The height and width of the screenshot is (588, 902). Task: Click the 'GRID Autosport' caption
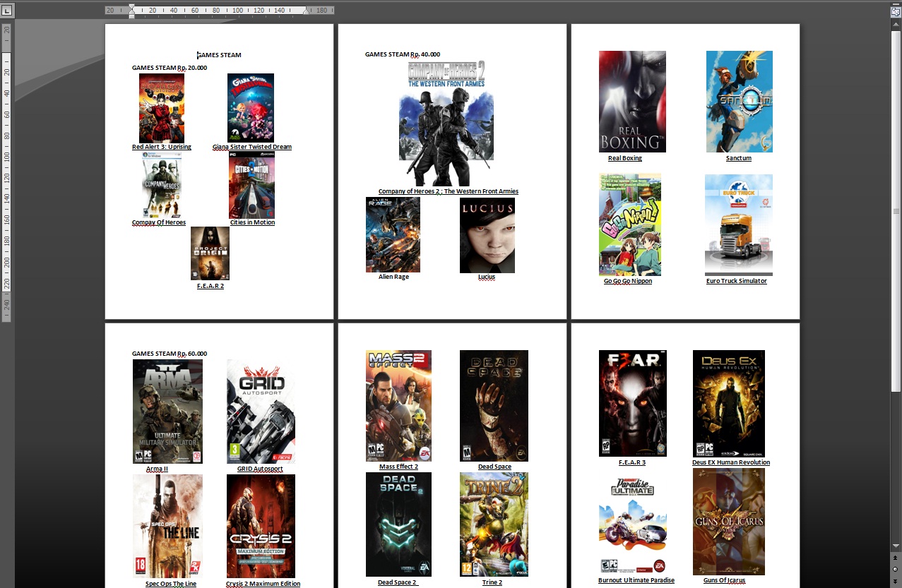260,469
